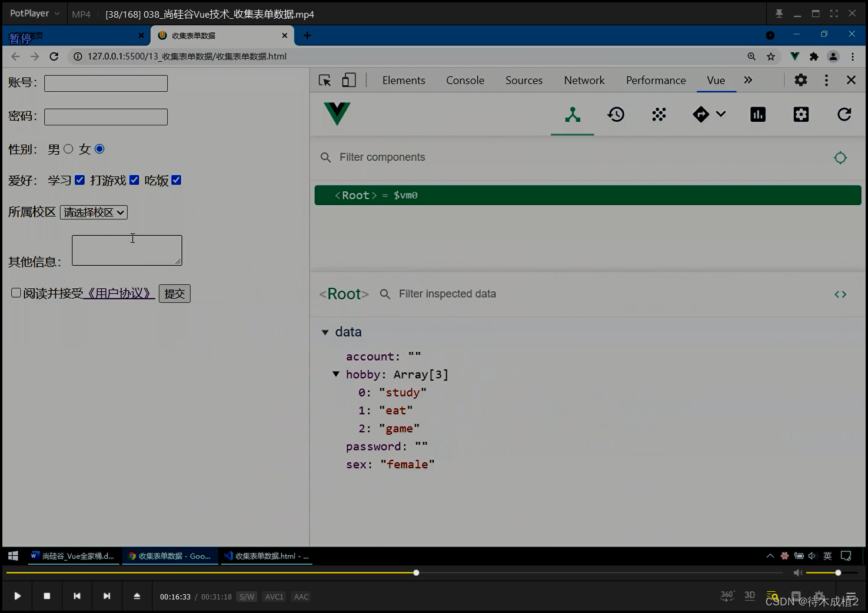Viewport: 868px width, 613px height.
Task: Uncheck the 吃饭 hobby checkbox
Action: pyautogui.click(x=177, y=180)
